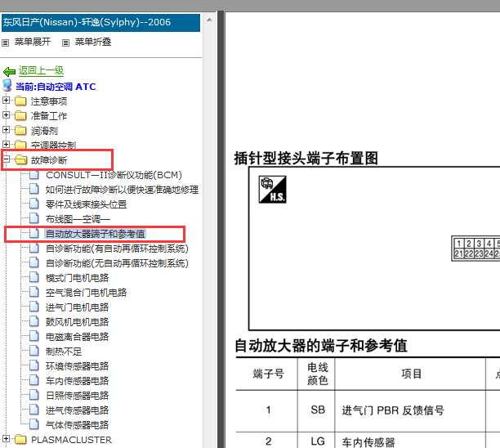This screenshot has width=500, height=448.
Task: Open 当前:自动空调 ATC heading
Action: [56, 87]
